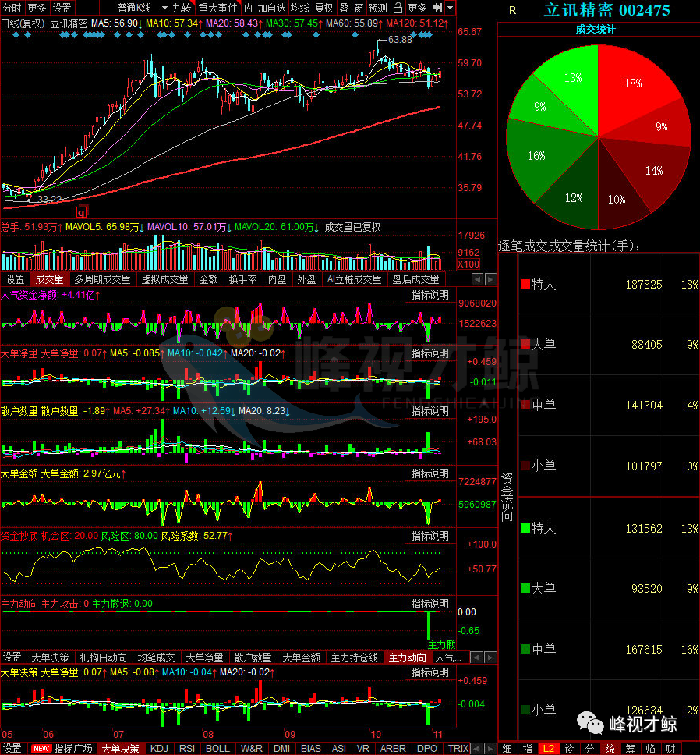This screenshot has height=755, width=700.
Task: Select the 外盘 tab
Action: (306, 279)
